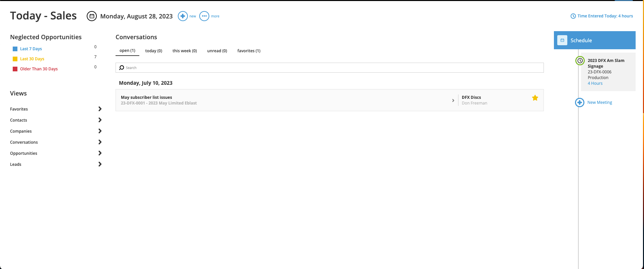This screenshot has width=644, height=269.
Task: Switch to the 'today (0)' tab
Action: click(x=154, y=51)
